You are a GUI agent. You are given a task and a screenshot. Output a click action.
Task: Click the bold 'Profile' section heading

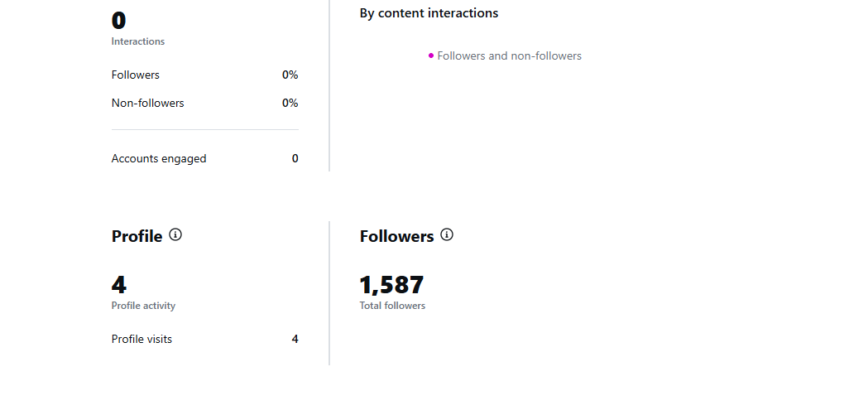coord(137,237)
